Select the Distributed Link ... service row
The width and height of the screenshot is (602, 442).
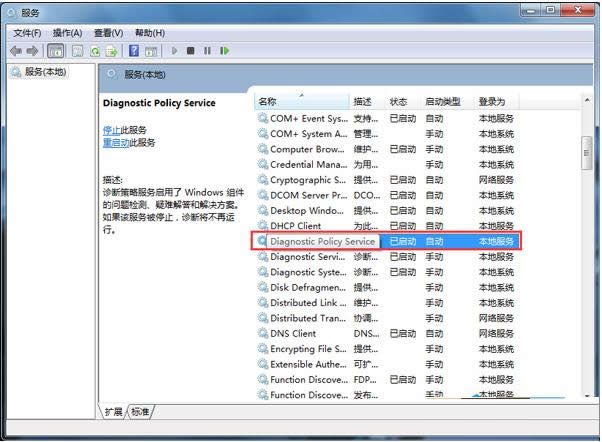(x=386, y=303)
